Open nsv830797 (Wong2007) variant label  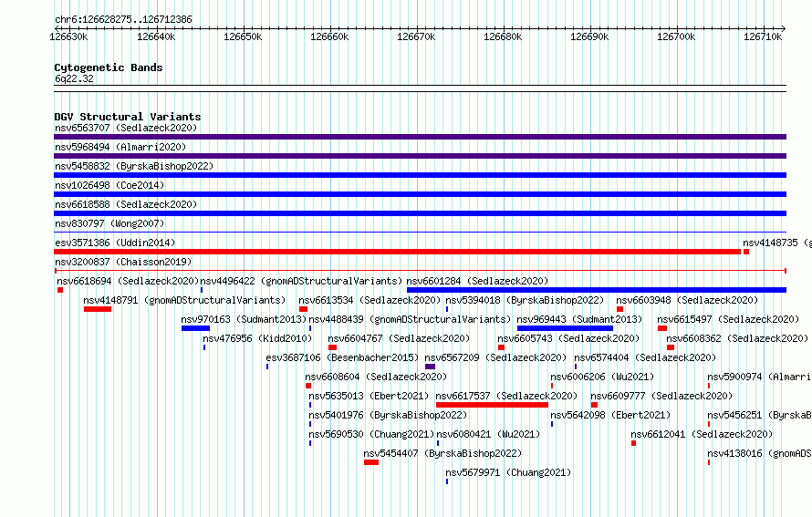tap(109, 223)
